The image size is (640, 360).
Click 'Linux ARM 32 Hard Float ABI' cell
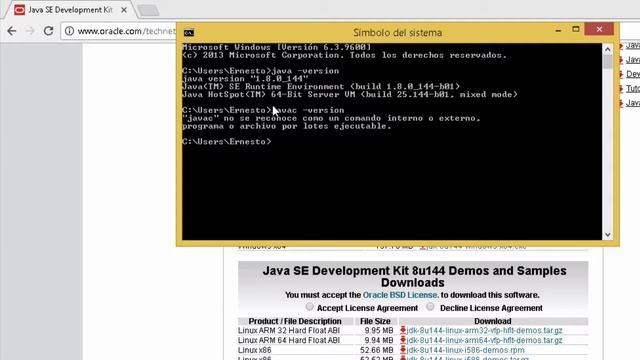pos(289,330)
